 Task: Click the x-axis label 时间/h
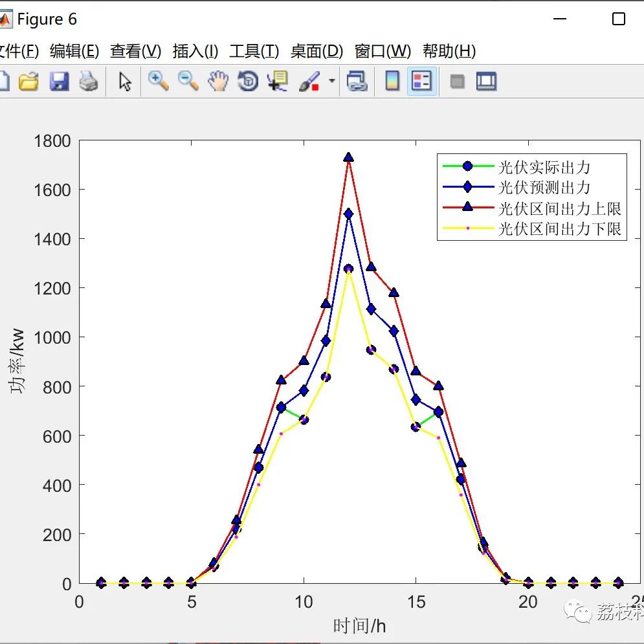tap(359, 626)
